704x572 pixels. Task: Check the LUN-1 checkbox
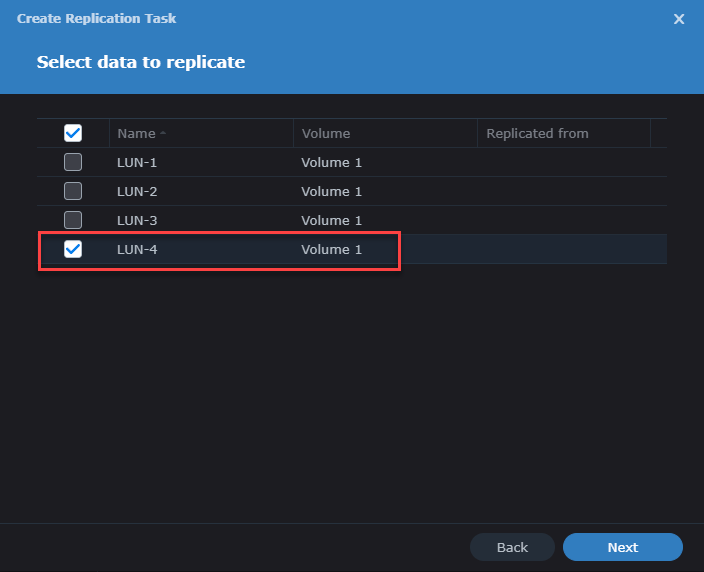[73, 162]
